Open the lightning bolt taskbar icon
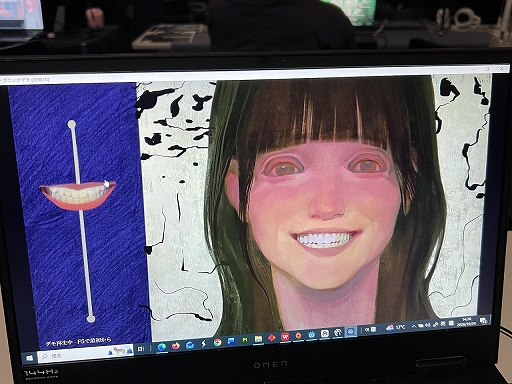Image resolution: width=512 pixels, height=384 pixels. [203, 344]
